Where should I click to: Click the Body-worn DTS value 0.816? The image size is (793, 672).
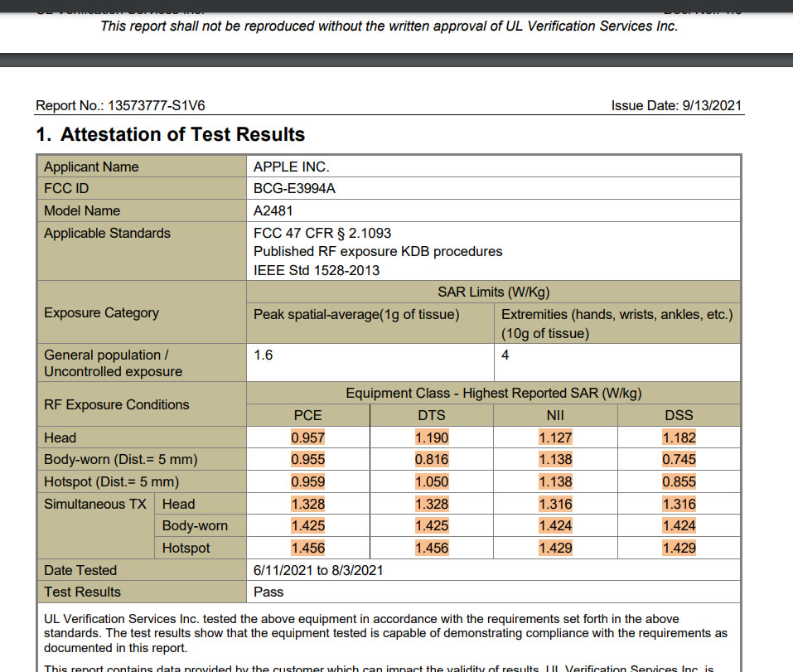(431, 460)
